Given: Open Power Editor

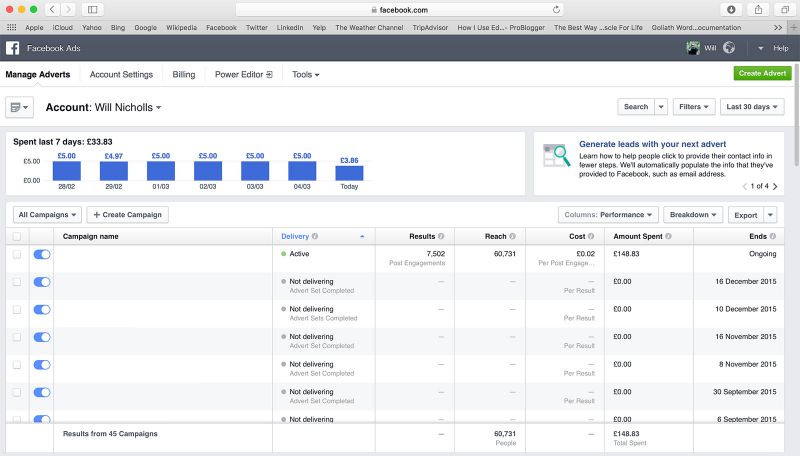Looking at the screenshot, I should [x=243, y=74].
